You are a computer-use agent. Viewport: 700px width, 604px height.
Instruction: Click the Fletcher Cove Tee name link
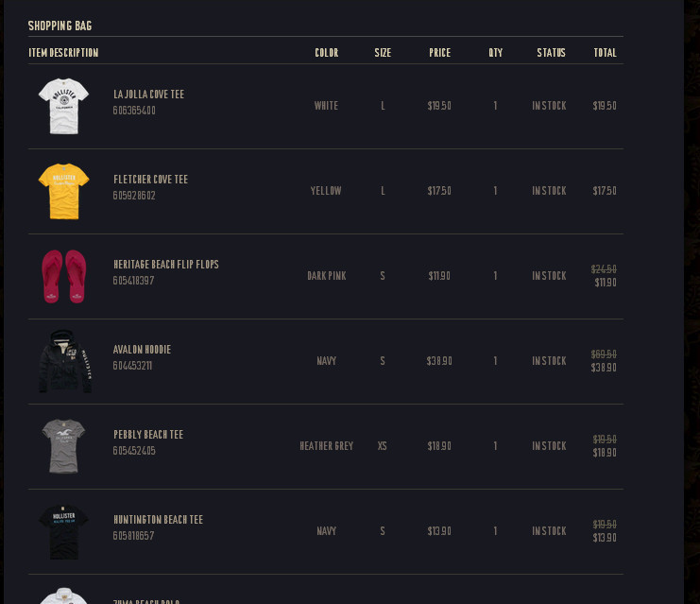click(x=150, y=180)
